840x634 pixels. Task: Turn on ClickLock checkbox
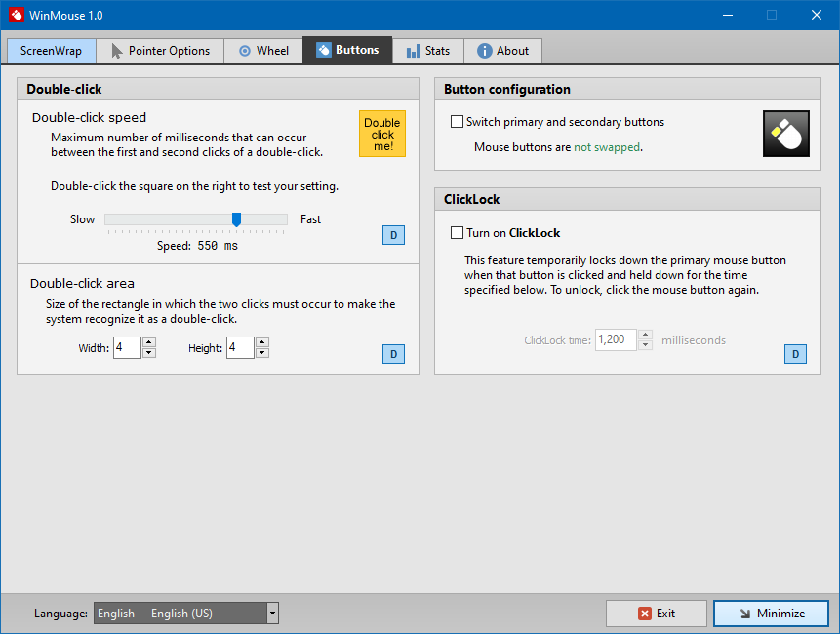coord(457,233)
